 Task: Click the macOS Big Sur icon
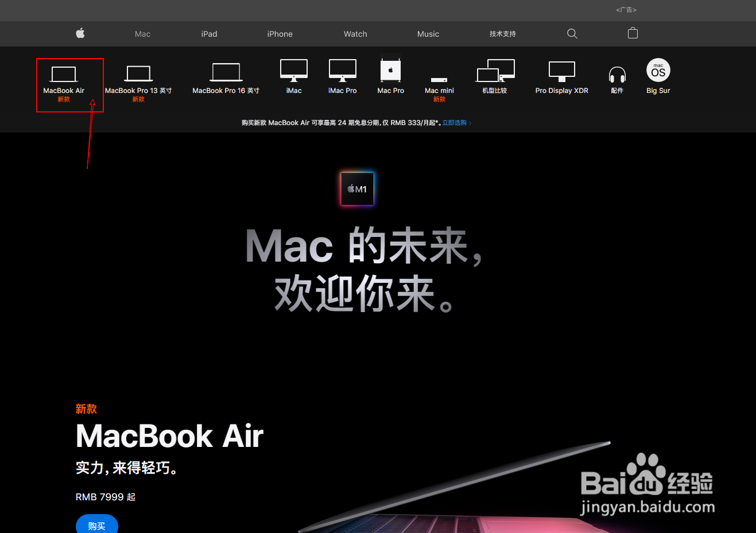coord(658,70)
